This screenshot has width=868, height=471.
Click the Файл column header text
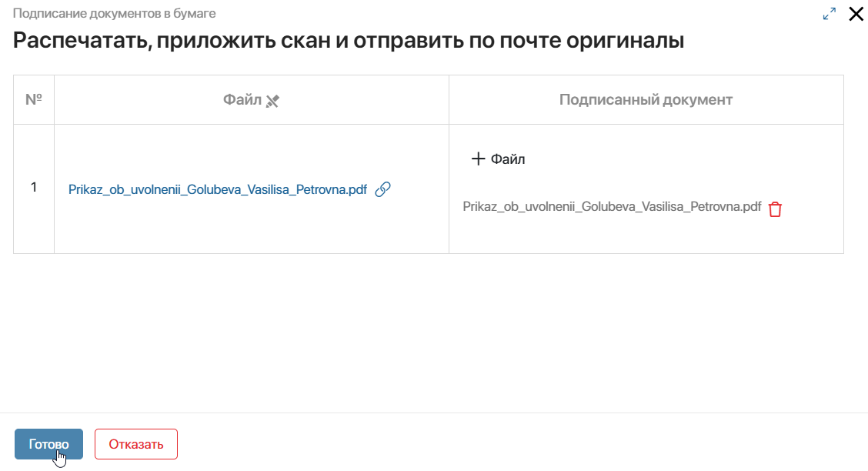(242, 99)
